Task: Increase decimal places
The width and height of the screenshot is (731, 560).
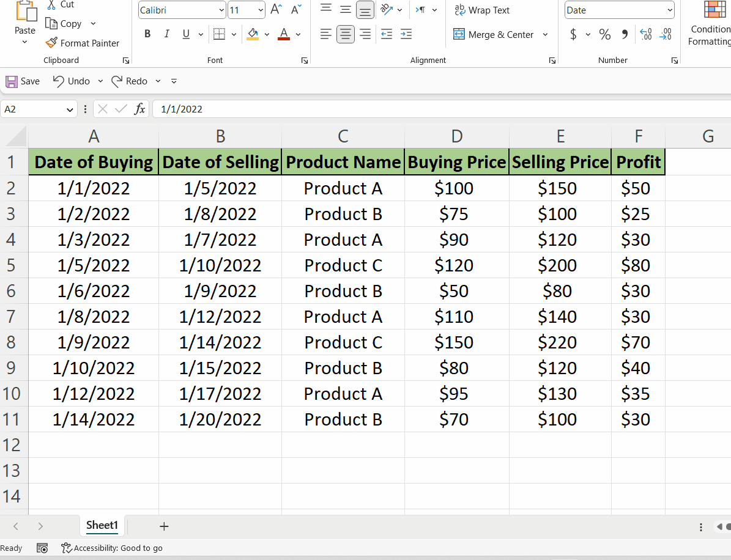Action: coord(645,35)
